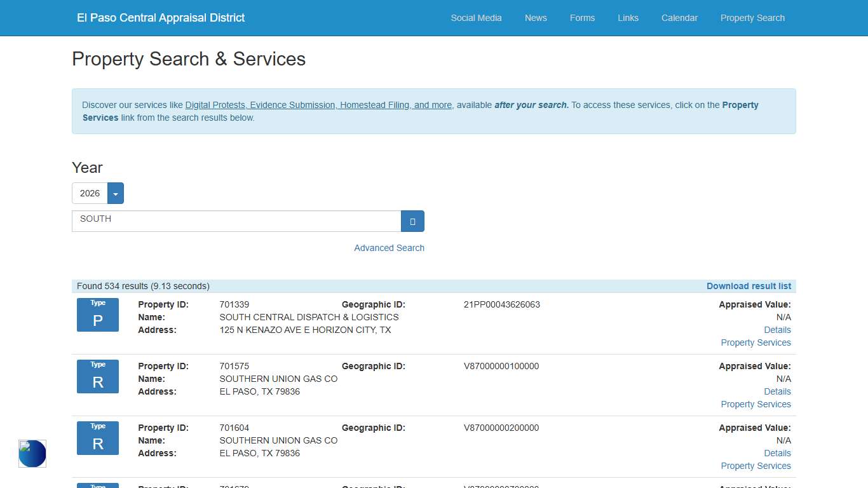868x488 pixels.
Task: Click the Type R badge for property 701575
Action: pyautogui.click(x=98, y=377)
